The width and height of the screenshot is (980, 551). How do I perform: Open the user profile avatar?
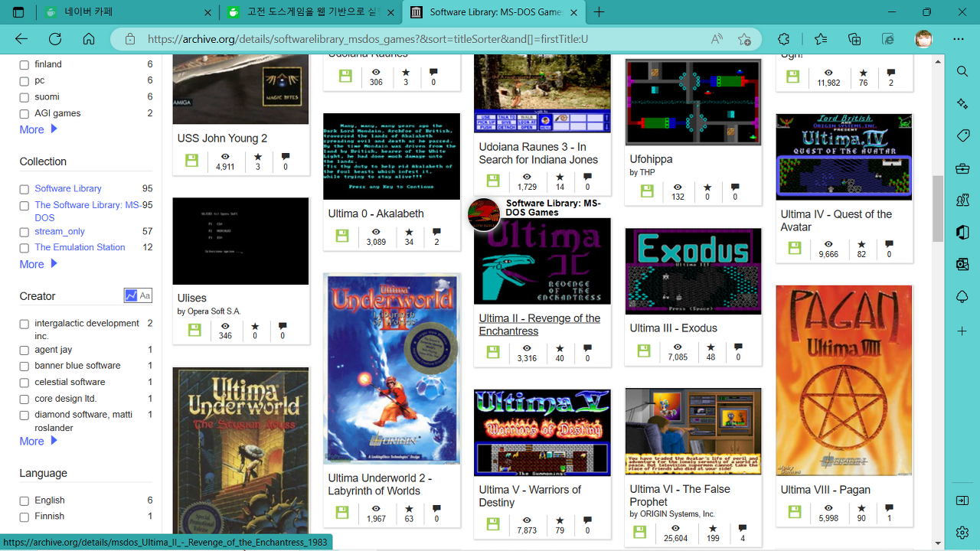tap(924, 39)
